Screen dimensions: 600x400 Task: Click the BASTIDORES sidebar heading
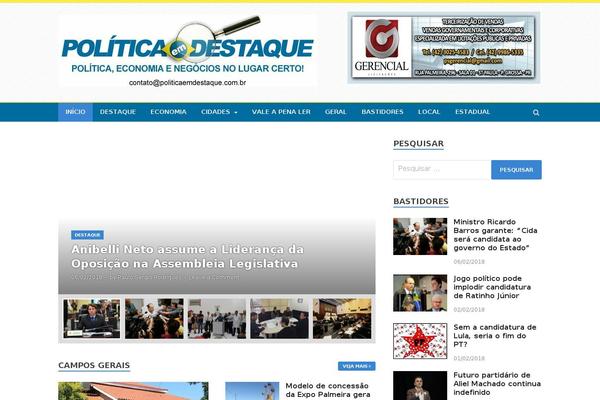[x=421, y=201]
